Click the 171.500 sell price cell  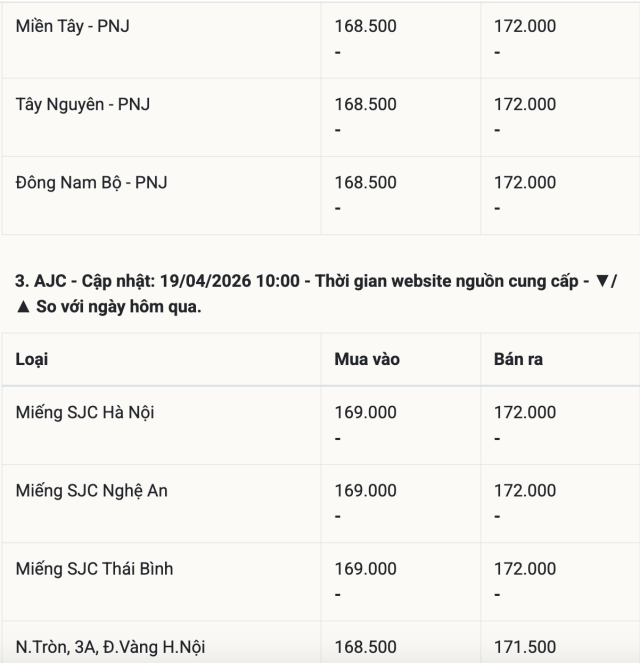(x=524, y=646)
